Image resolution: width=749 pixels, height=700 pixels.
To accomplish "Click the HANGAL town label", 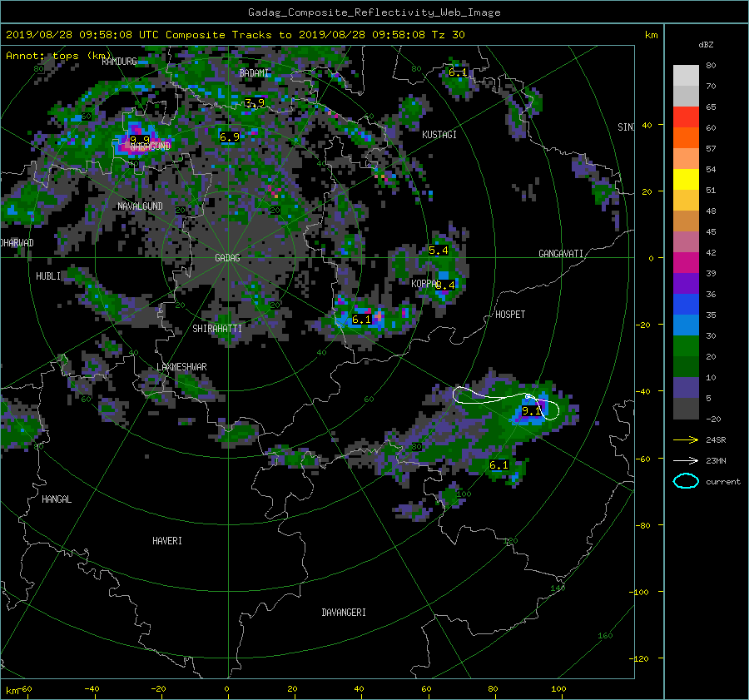I will (57, 499).
